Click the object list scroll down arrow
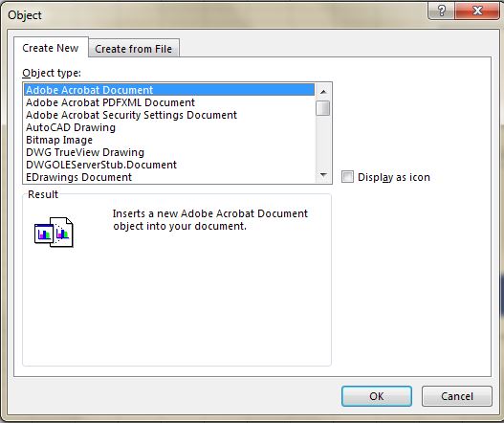504x423 pixels. 323,175
